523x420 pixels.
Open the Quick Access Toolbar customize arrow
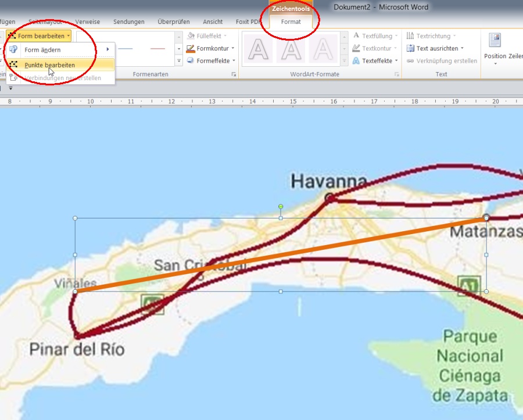pyautogui.click(x=10, y=88)
